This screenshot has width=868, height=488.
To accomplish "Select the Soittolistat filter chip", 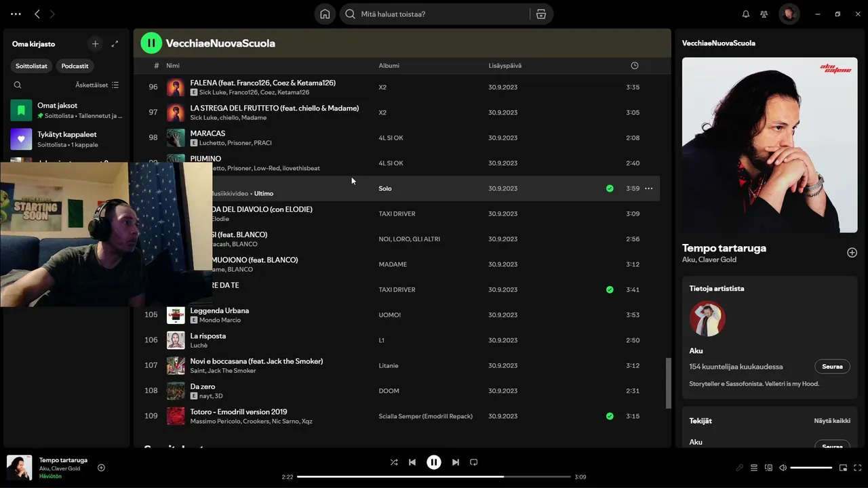I will 32,66.
